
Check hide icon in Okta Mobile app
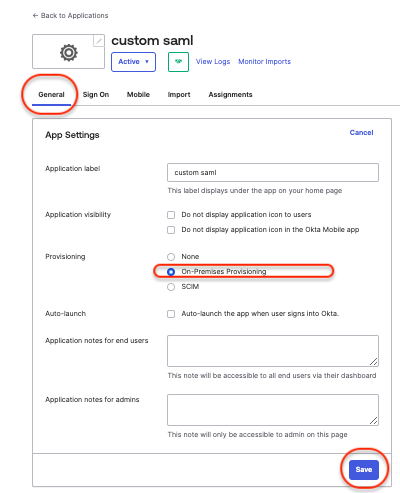171,230
